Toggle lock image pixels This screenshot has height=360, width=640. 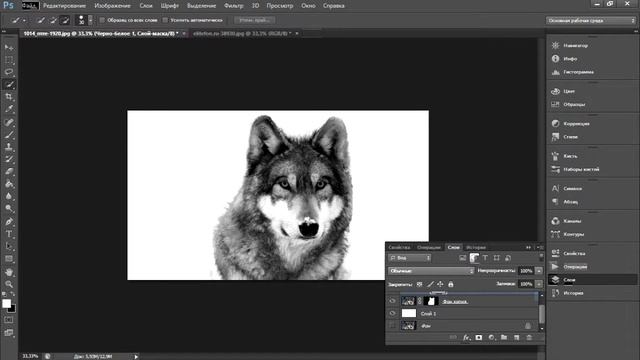pos(430,284)
